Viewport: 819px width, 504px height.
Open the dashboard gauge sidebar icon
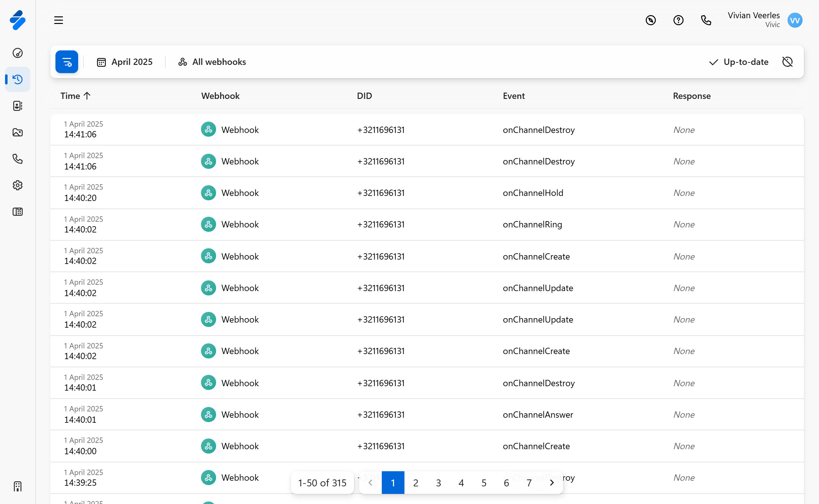18,53
